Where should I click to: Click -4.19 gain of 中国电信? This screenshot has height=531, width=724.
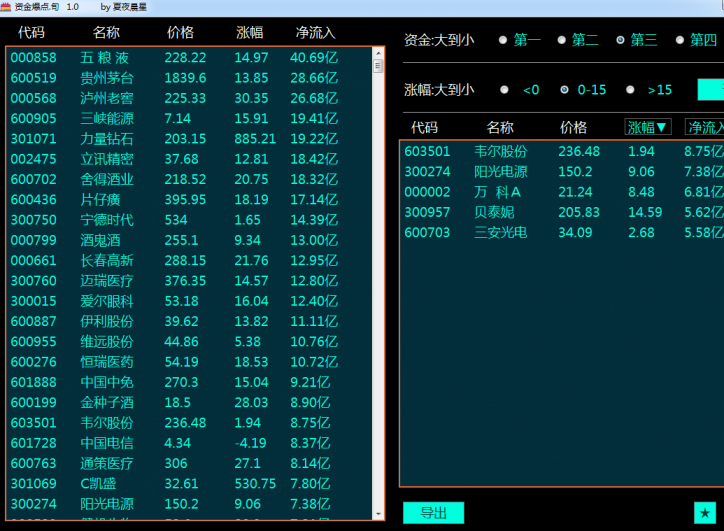coord(250,444)
